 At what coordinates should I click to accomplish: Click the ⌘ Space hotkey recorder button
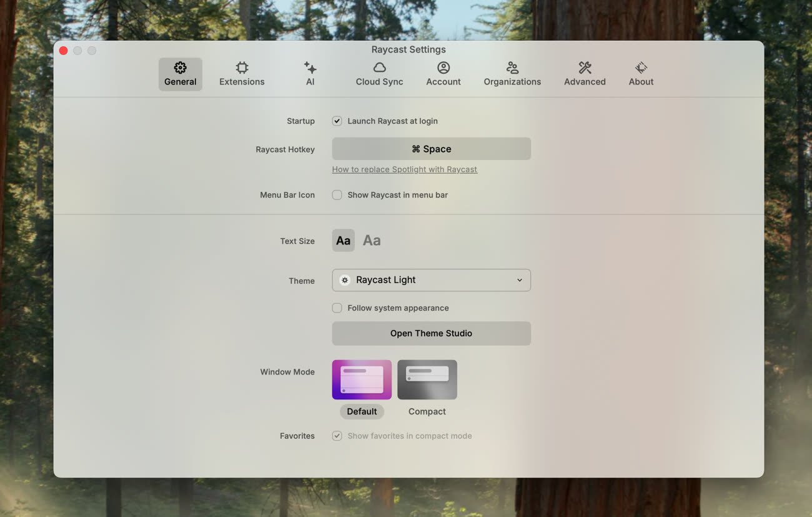click(432, 149)
